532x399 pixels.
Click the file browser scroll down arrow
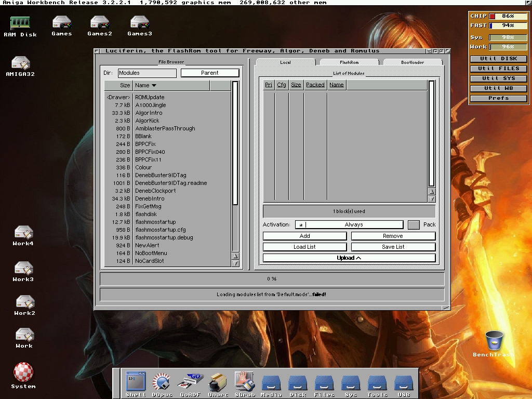[x=235, y=263]
